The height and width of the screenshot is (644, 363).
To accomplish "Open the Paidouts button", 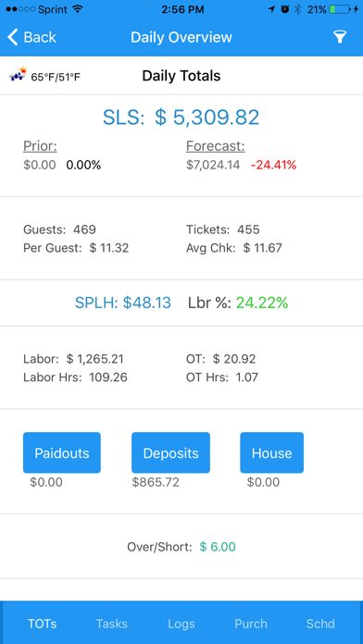I will point(62,452).
